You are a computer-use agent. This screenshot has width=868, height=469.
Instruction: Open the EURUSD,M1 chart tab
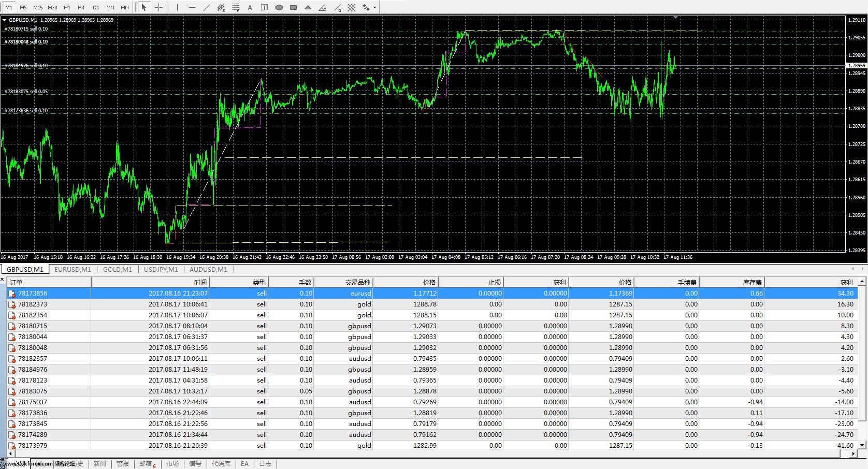tap(73, 269)
